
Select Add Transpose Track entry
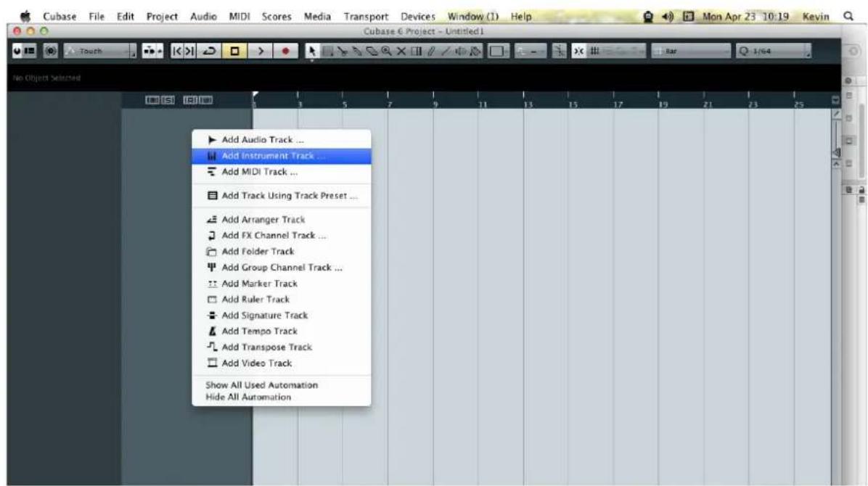(281, 347)
